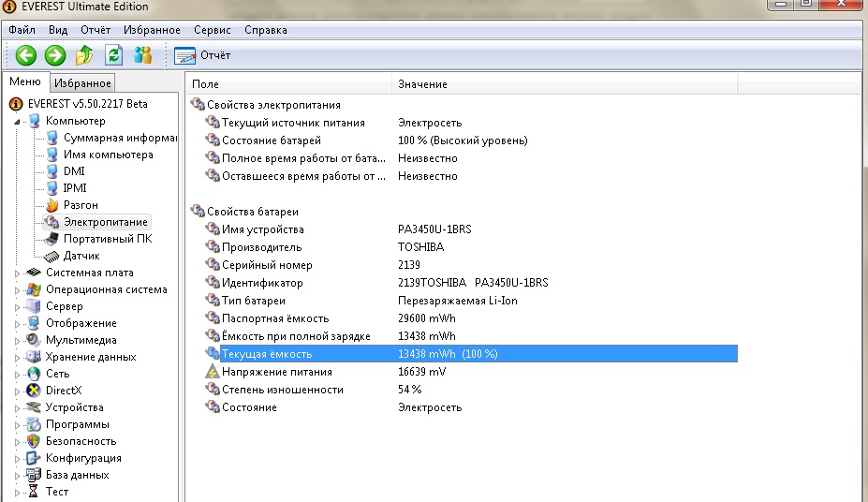Select Имя компьютера tree item
Screen dimensions: 868x502
(x=109, y=155)
